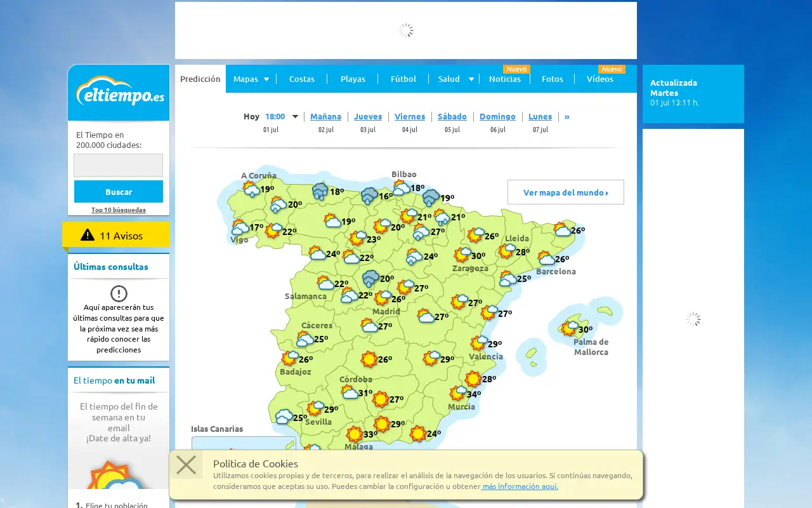Select Lunes forecast day

click(x=540, y=116)
